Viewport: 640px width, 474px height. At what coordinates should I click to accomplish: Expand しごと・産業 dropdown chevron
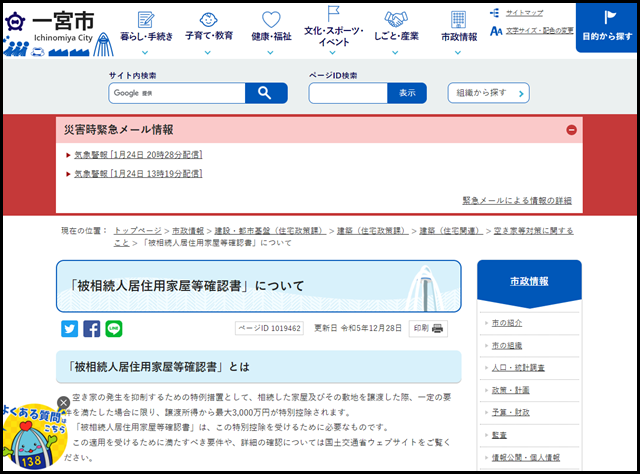tap(395, 53)
